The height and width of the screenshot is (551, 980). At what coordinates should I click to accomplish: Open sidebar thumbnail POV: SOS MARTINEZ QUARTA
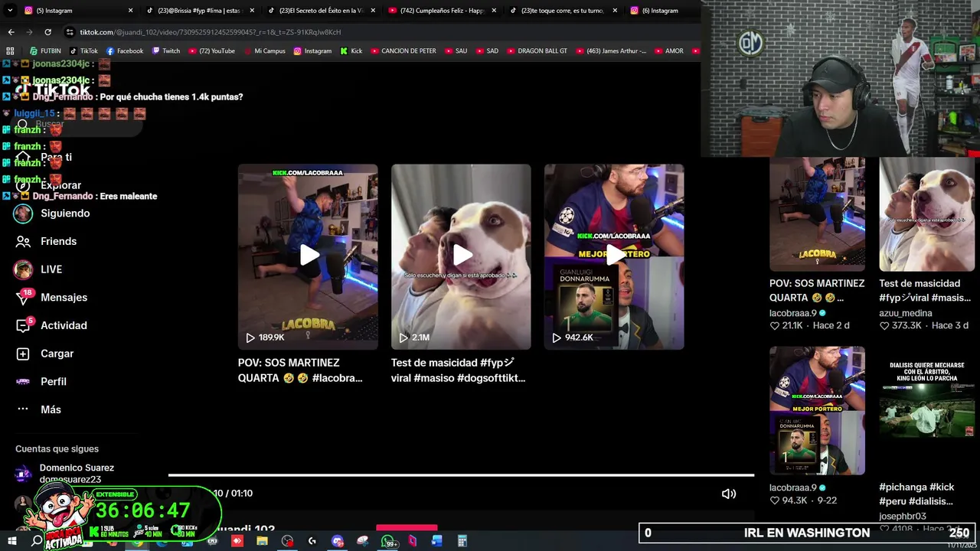817,214
